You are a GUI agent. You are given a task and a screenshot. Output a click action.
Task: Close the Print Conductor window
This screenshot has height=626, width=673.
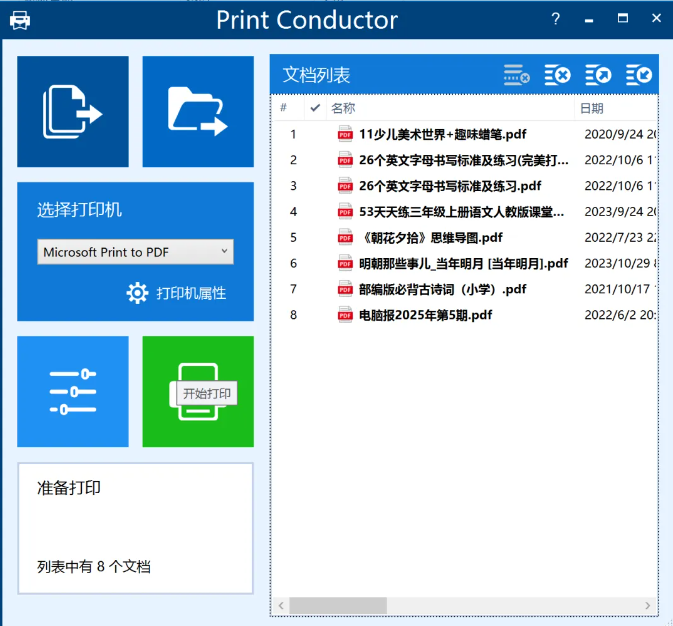(x=656, y=18)
